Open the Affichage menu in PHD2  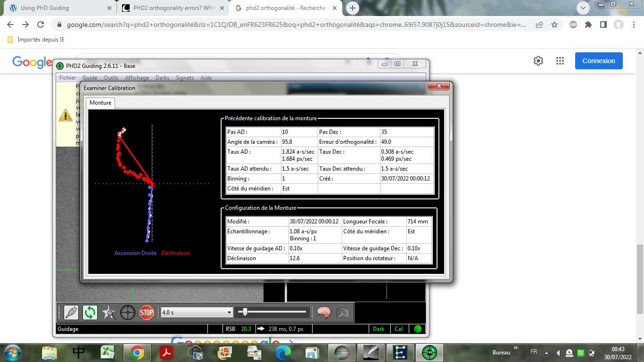(x=137, y=78)
